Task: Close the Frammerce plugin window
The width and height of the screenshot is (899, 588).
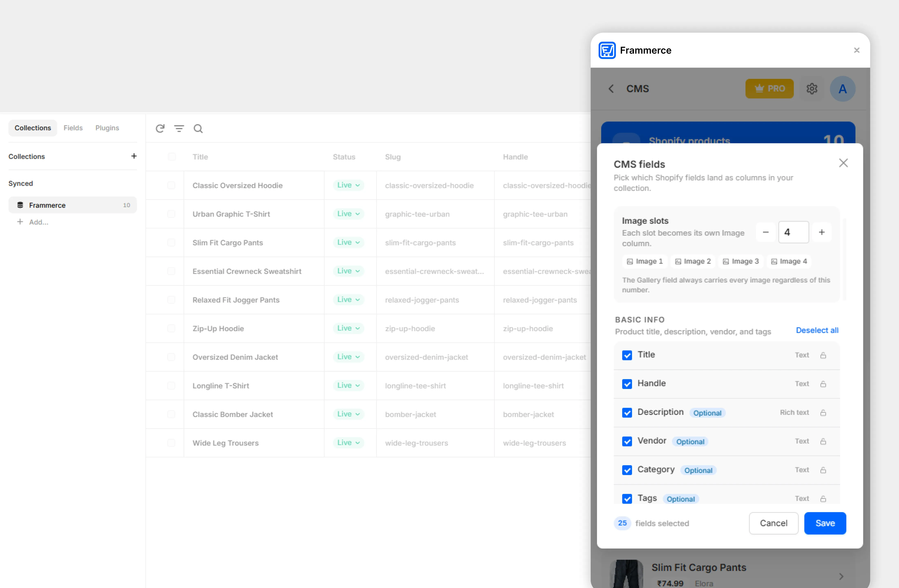Action: click(x=857, y=50)
